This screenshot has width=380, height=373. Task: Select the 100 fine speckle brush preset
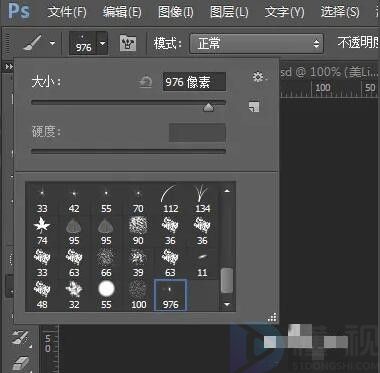click(x=138, y=295)
